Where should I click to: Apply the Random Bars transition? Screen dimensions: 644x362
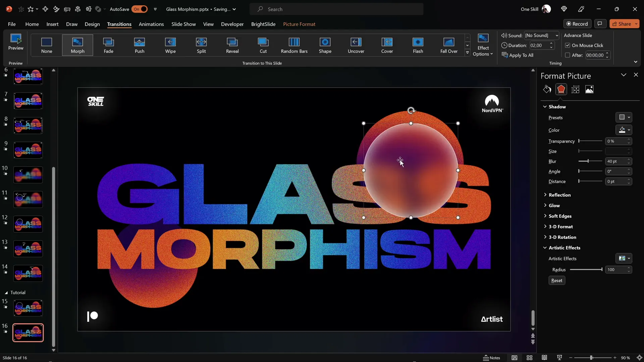click(x=294, y=45)
